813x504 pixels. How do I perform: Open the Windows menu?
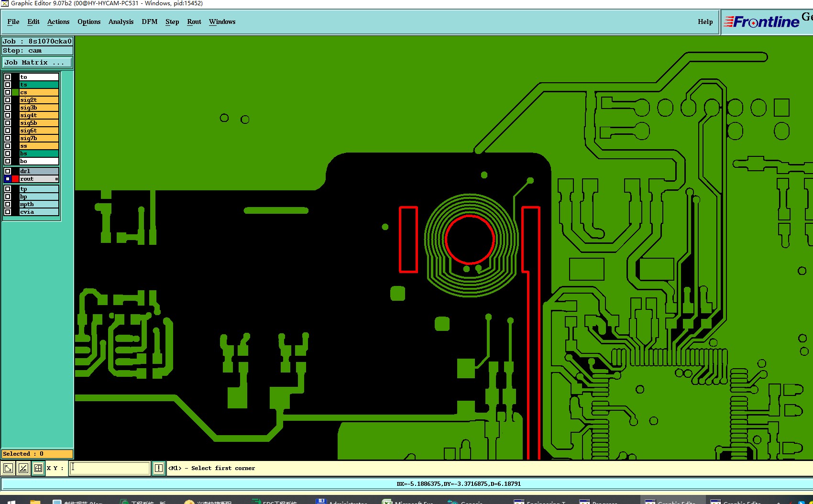pos(222,22)
